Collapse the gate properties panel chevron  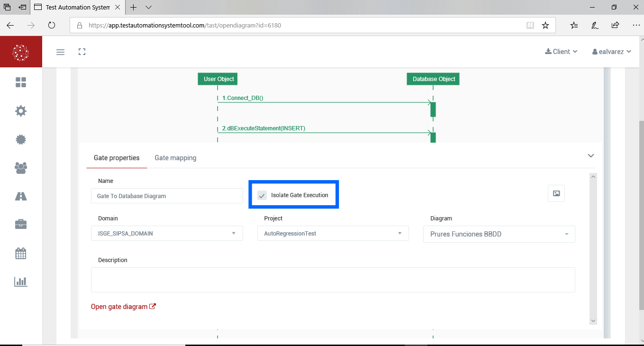click(x=591, y=155)
